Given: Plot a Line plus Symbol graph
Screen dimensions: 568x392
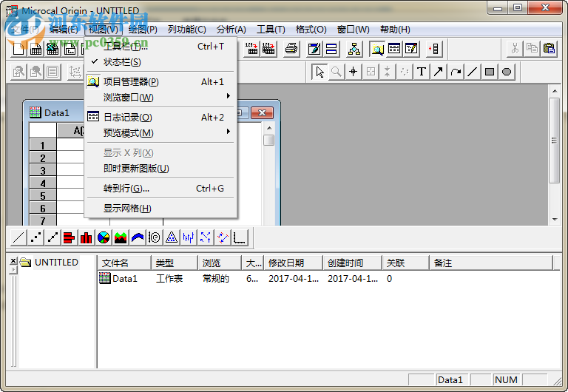Looking at the screenshot, I should pos(53,237).
